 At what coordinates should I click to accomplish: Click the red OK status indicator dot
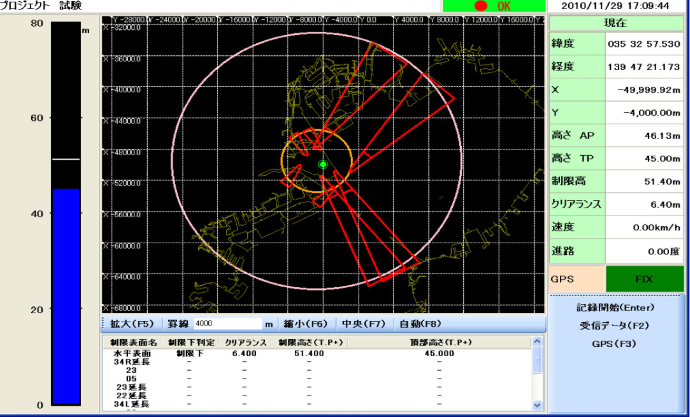(481, 6)
